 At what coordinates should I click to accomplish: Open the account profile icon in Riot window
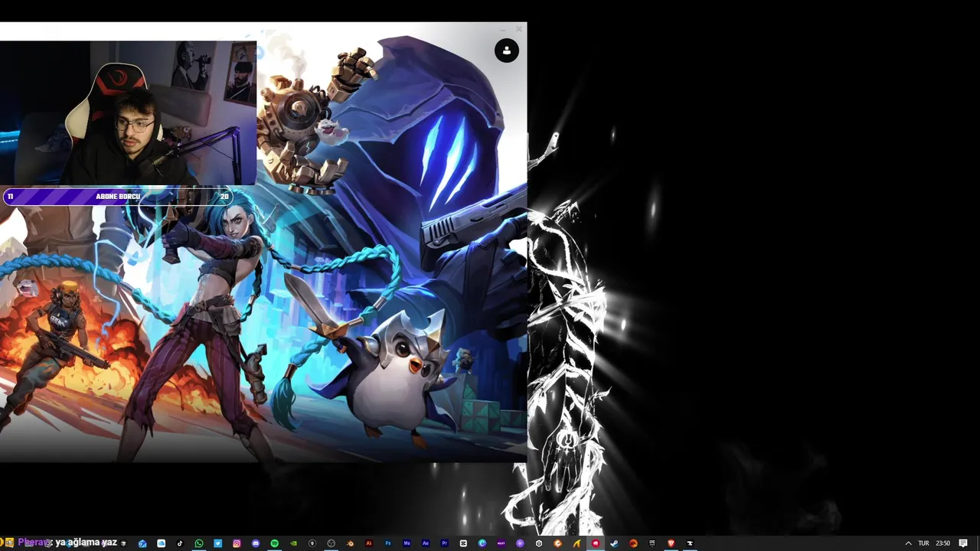tap(506, 51)
